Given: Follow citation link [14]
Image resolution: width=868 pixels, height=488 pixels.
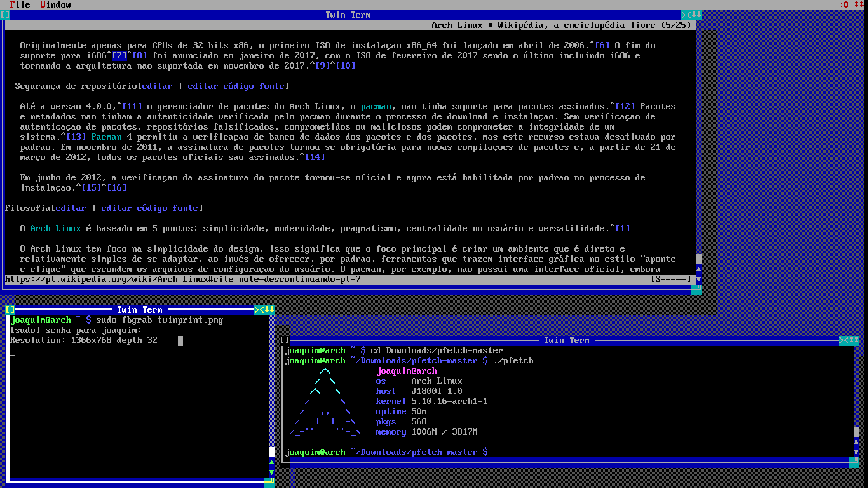Looking at the screenshot, I should pyautogui.click(x=315, y=157).
